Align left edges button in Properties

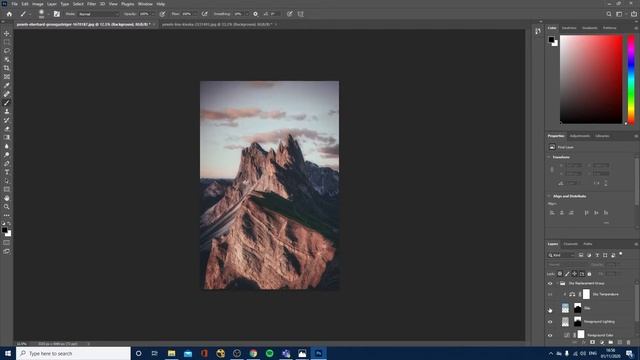pos(552,213)
